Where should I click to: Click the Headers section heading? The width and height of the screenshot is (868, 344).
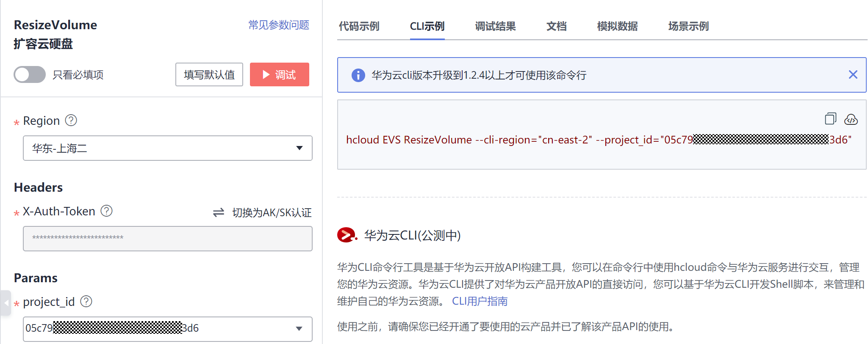coord(38,187)
